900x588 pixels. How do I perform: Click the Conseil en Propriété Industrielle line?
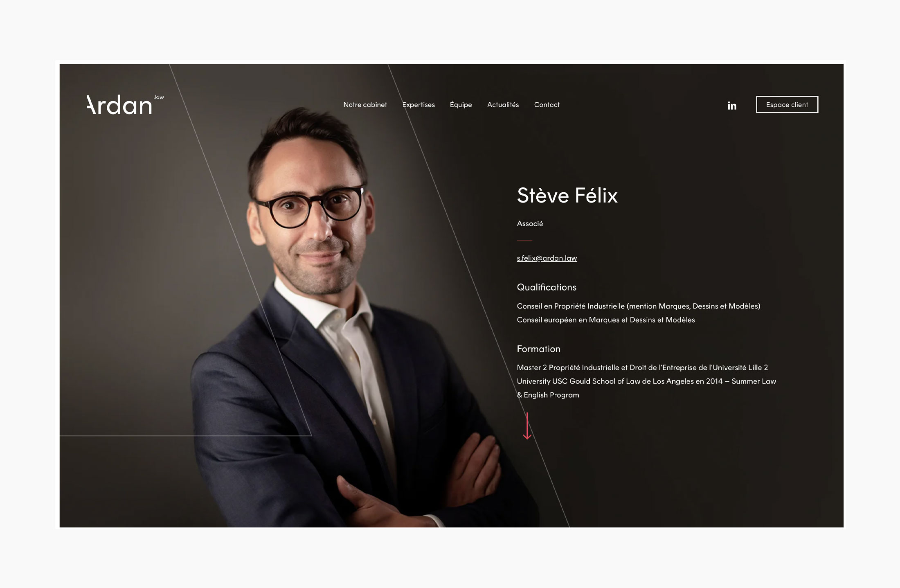pyautogui.click(x=639, y=306)
